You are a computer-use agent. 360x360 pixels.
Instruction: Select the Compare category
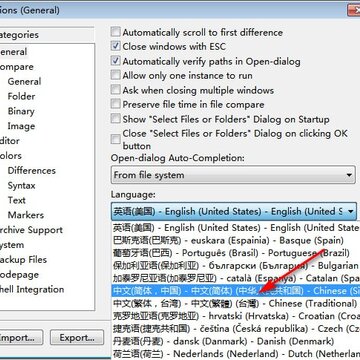tap(17, 67)
